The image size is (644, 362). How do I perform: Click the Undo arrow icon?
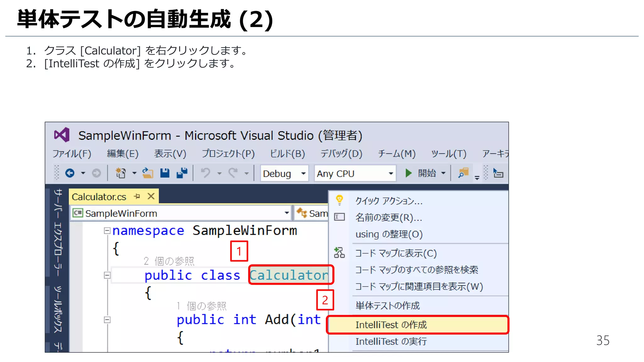point(206,173)
